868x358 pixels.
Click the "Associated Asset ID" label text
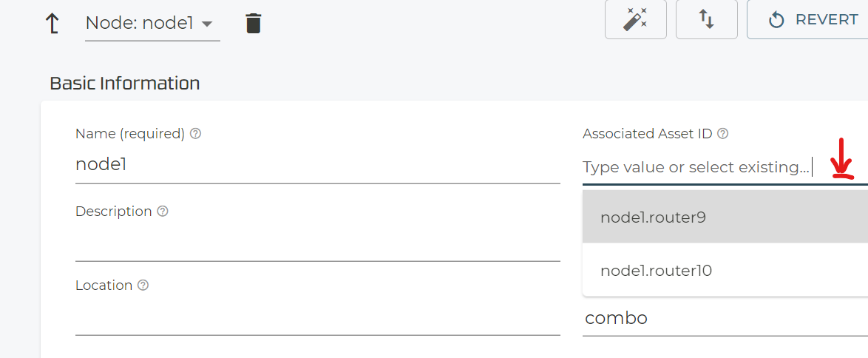(647, 134)
